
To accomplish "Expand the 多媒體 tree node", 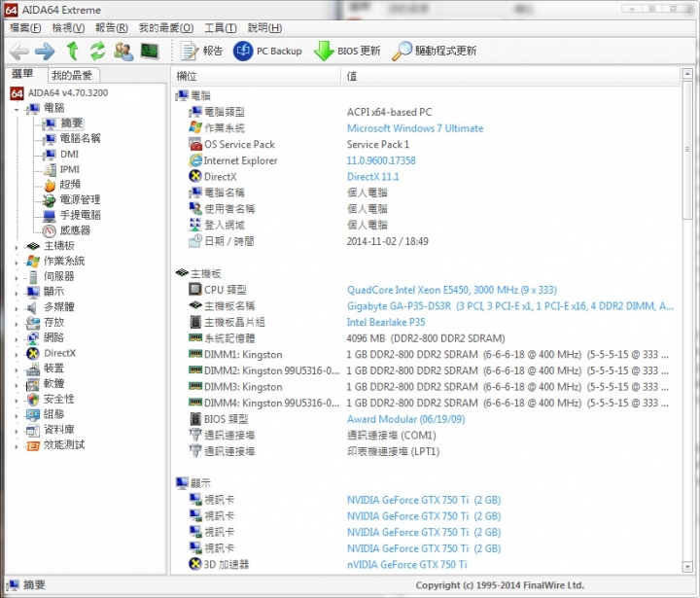I will 17,307.
